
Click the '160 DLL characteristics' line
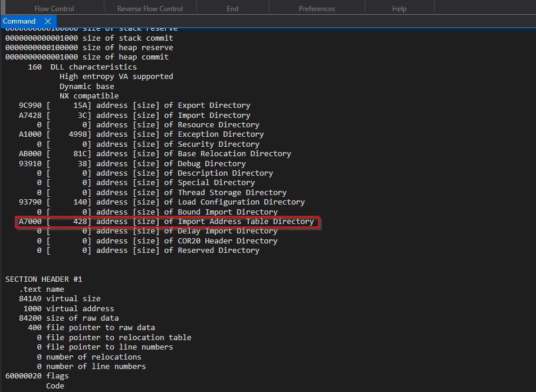[83, 67]
